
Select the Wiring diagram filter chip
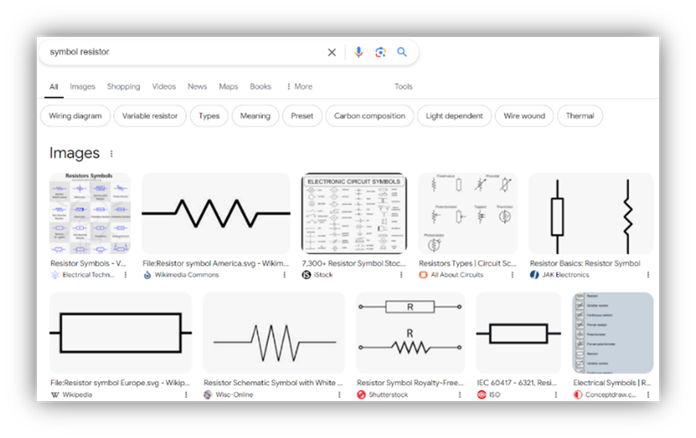78,116
